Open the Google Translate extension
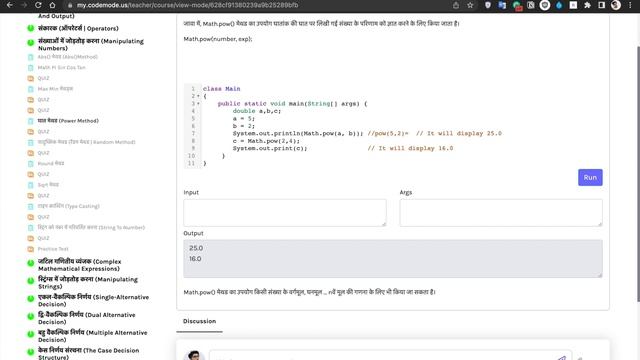Viewport: 640px width, 360px height. (x=502, y=5)
